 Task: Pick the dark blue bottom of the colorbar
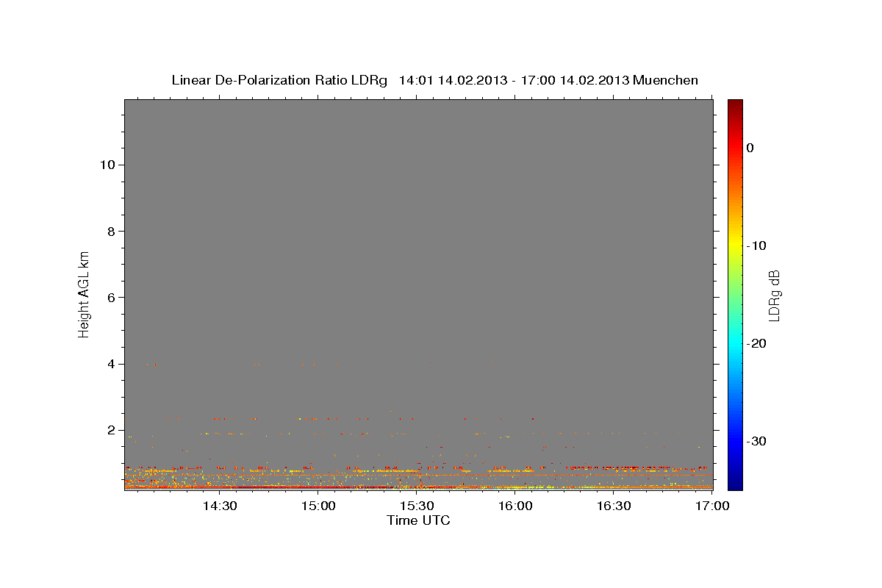[x=735, y=484]
